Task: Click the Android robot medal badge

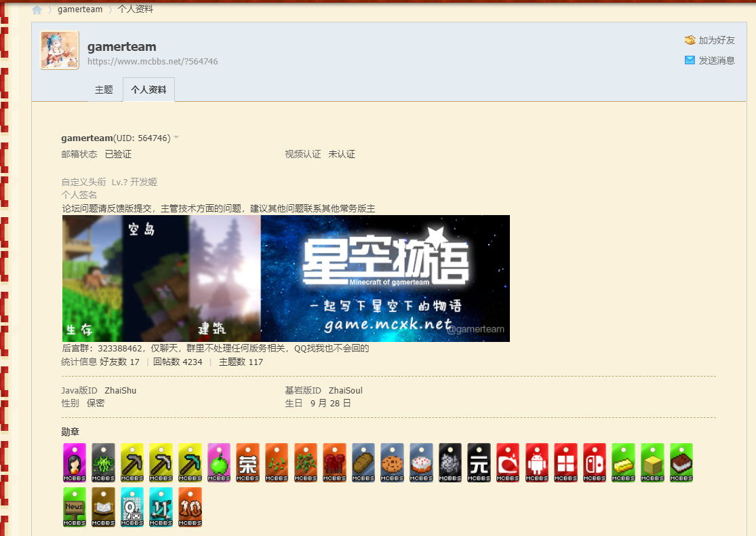Action: [x=536, y=463]
